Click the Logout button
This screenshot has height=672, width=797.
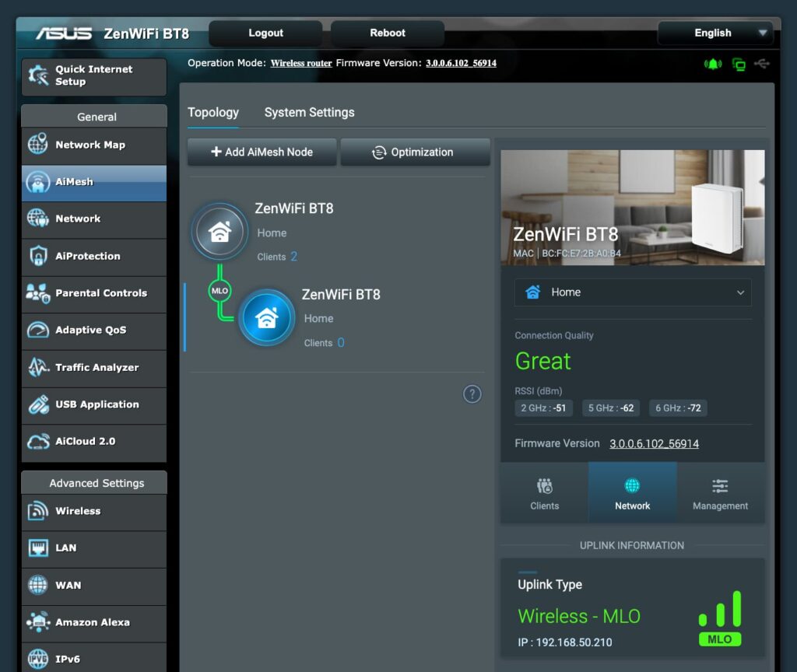pyautogui.click(x=266, y=33)
